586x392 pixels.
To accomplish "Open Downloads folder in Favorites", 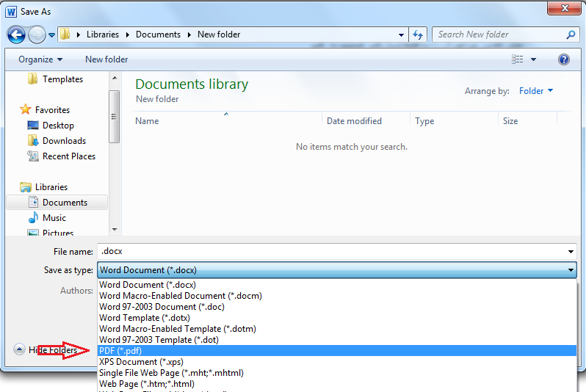I will 64,141.
